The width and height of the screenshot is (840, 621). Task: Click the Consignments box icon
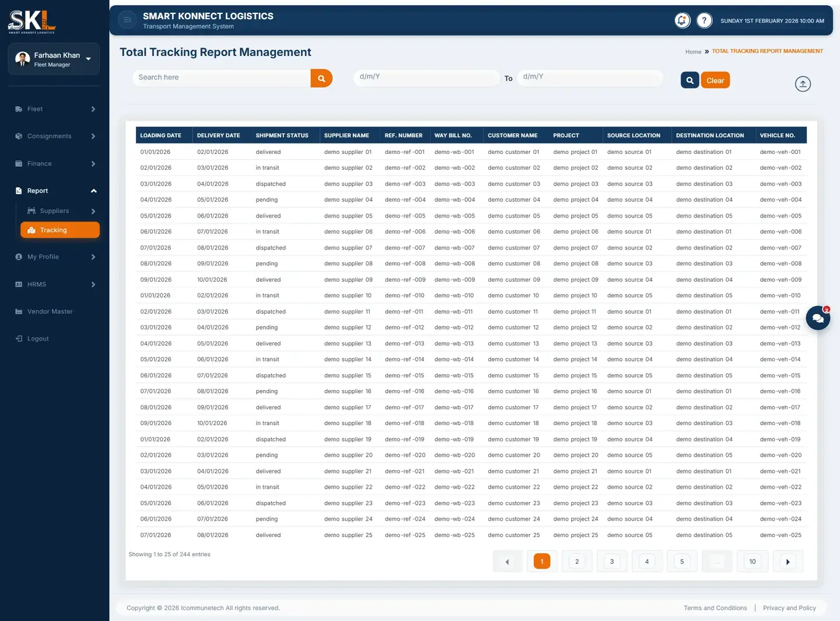click(19, 136)
